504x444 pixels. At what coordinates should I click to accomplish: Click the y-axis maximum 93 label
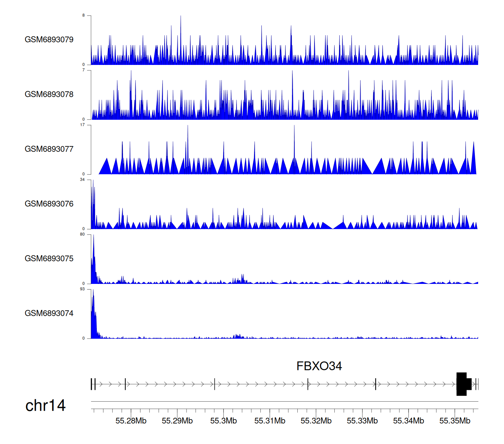coord(82,289)
